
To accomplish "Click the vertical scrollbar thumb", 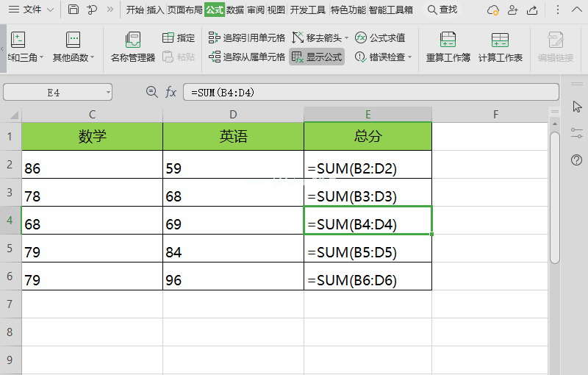I will click(x=555, y=197).
